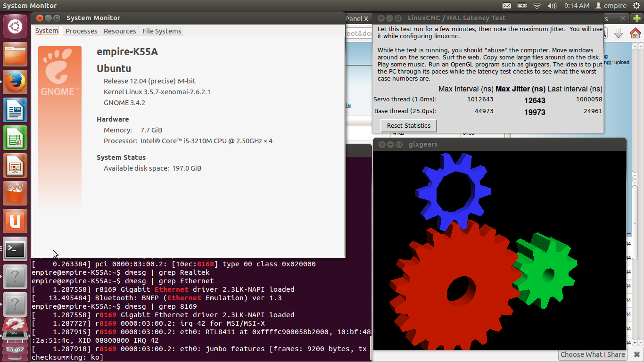This screenshot has height=362, width=644.
Task: Open LibreOffice Calc from the launcher
Action: (15, 138)
